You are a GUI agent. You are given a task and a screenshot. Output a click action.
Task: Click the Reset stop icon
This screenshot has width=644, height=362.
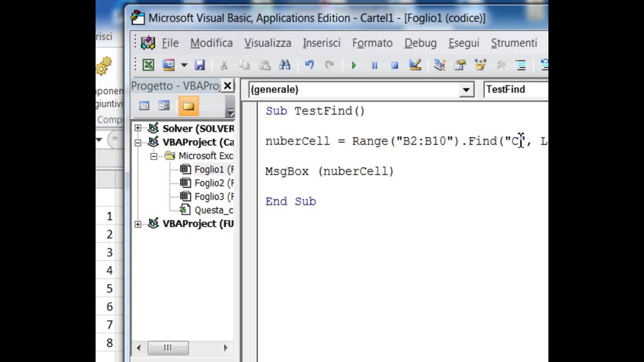[394, 65]
